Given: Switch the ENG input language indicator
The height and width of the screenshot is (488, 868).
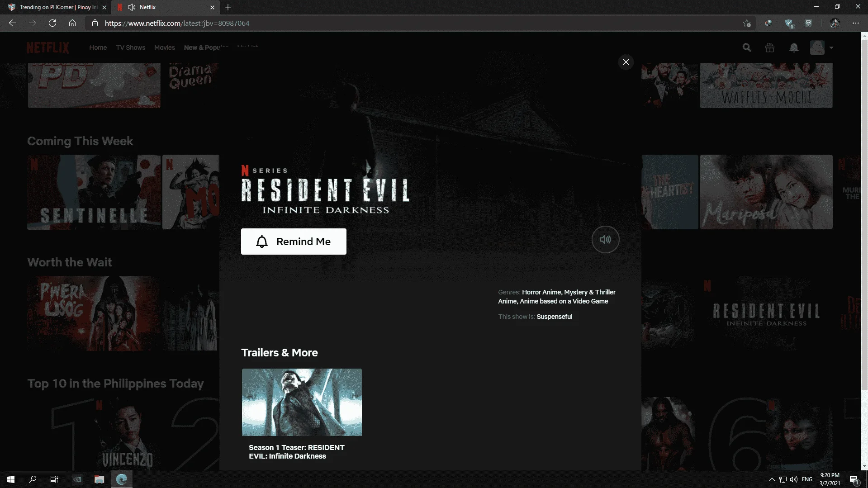Looking at the screenshot, I should click(x=807, y=479).
